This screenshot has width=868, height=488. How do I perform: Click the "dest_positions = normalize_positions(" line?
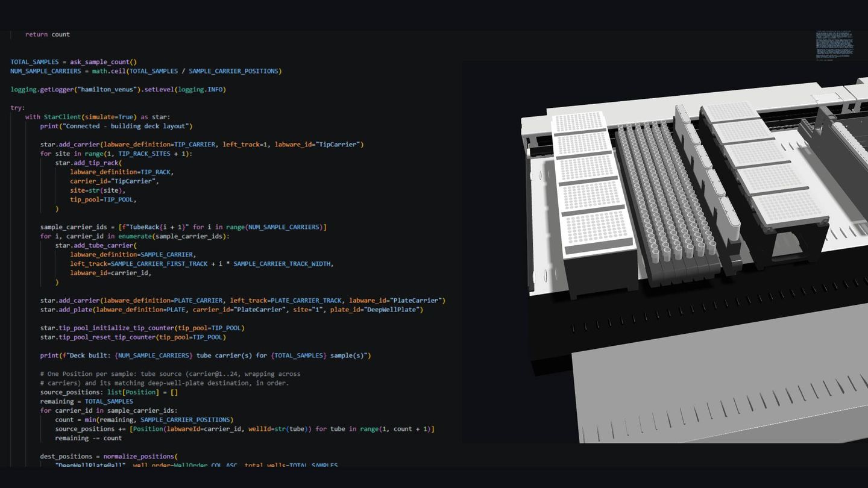pos(109,457)
